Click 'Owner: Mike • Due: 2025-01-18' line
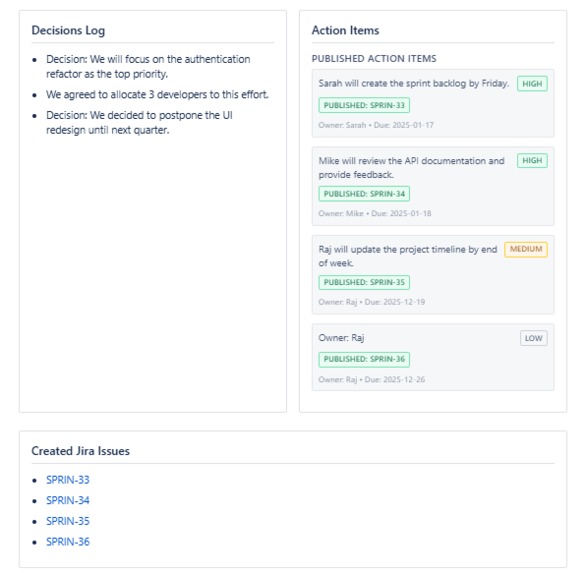Screen dimensions: 586x573 tap(375, 213)
